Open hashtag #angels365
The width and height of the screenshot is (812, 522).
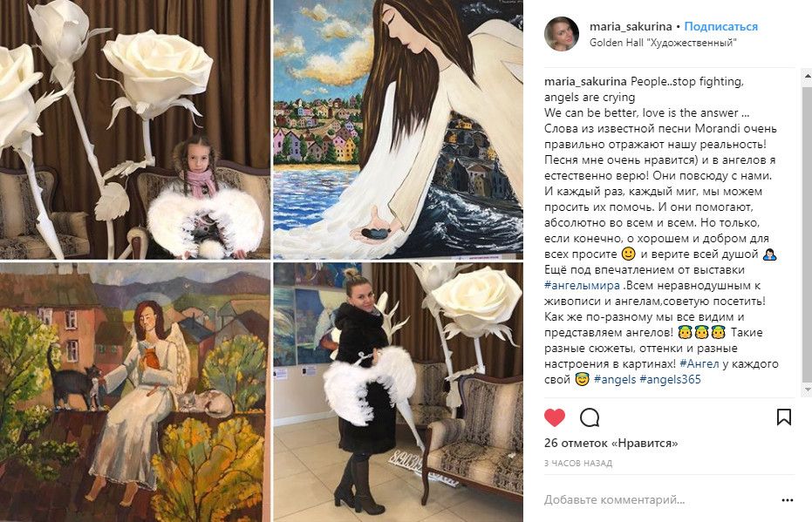tap(670, 379)
